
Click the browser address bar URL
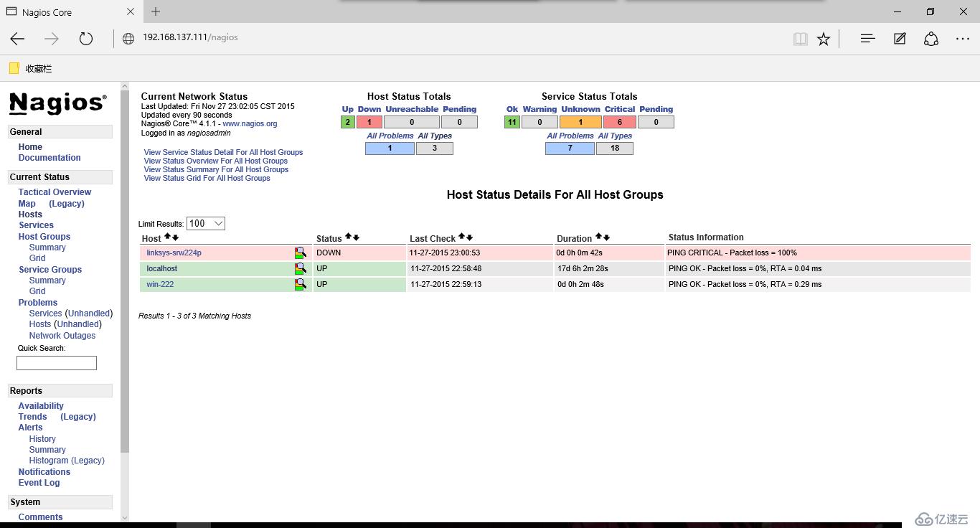190,37
